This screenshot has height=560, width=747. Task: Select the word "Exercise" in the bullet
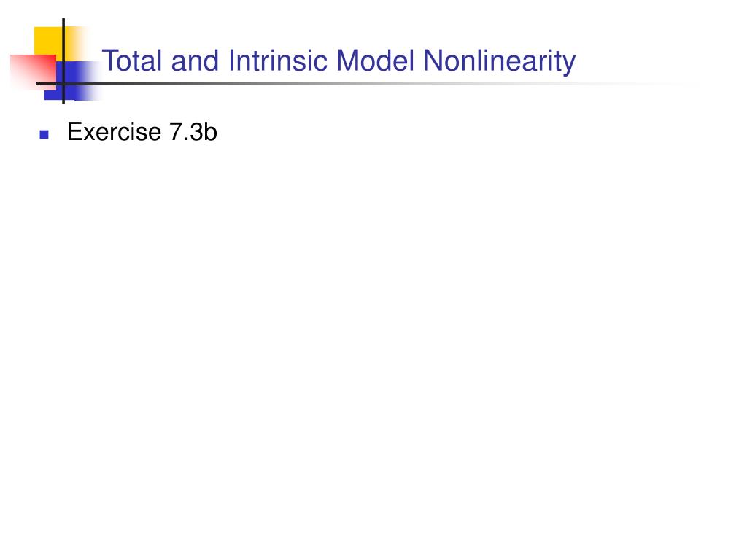point(114,132)
